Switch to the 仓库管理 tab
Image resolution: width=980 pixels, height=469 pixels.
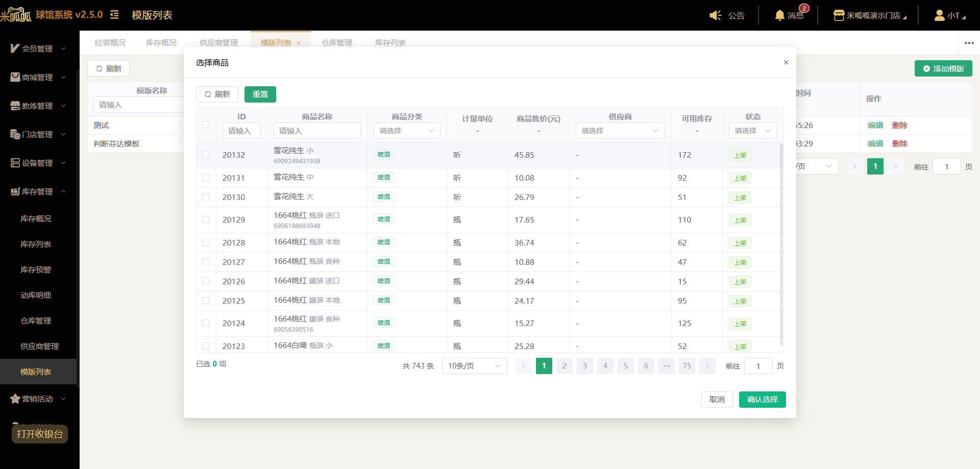tap(337, 43)
